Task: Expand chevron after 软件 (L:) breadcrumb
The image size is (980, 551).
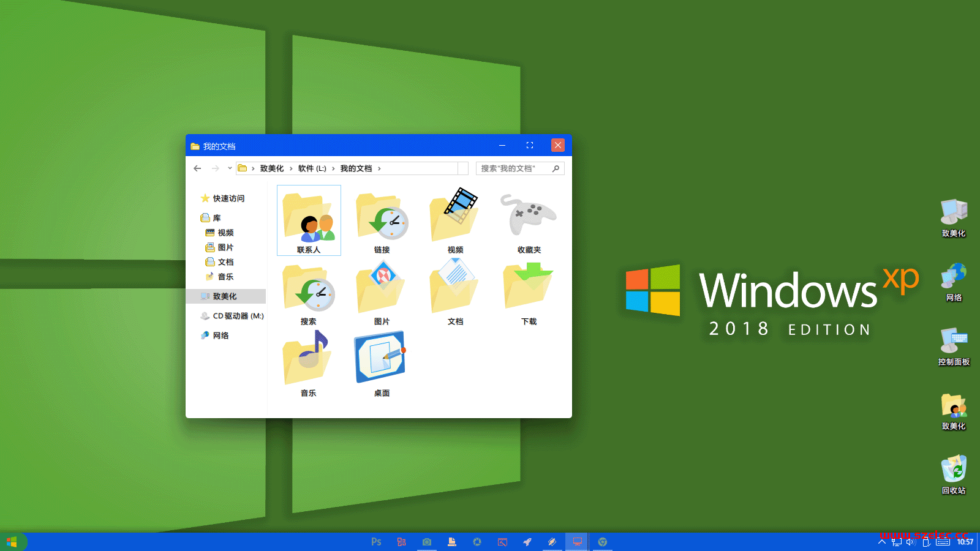Action: coord(333,168)
